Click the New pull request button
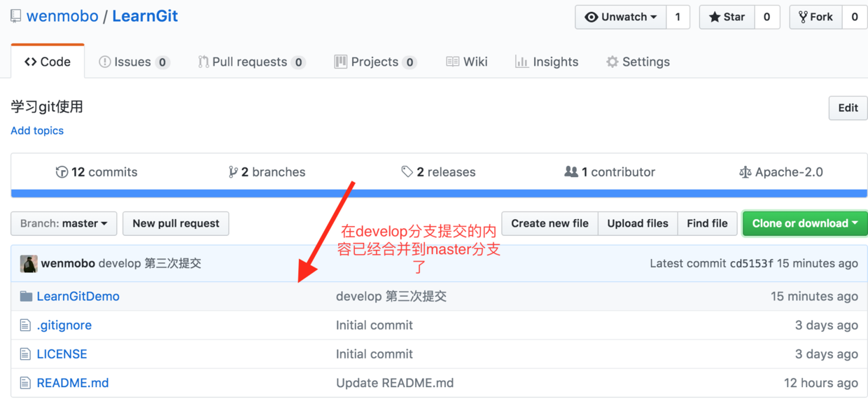This screenshot has height=399, width=868. point(176,223)
